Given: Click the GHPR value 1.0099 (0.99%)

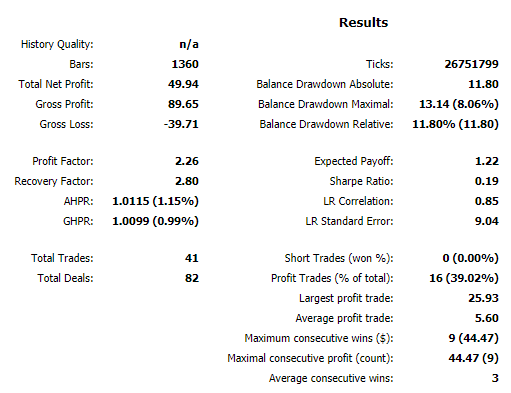Looking at the screenshot, I should pyautogui.click(x=155, y=221).
